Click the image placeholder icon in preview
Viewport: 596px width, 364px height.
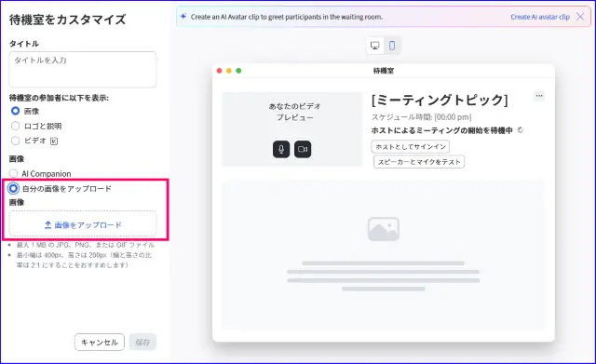click(x=383, y=229)
